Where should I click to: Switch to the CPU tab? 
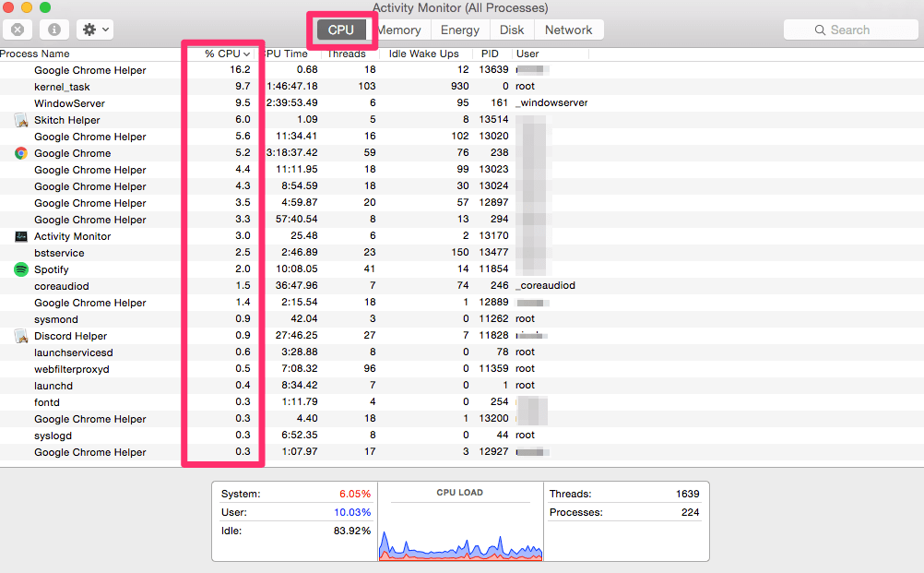click(x=341, y=30)
